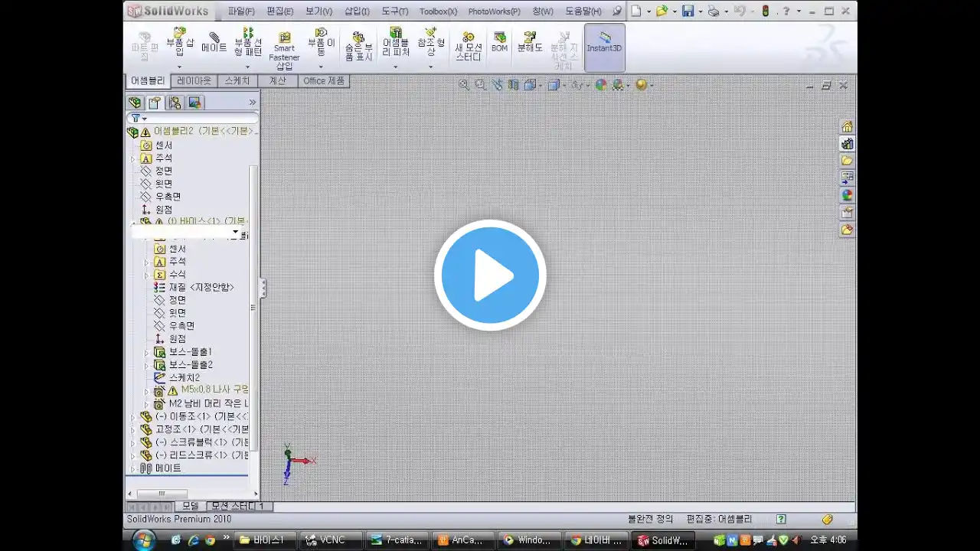Click the SolidWorks Resources home icon

coord(847,127)
